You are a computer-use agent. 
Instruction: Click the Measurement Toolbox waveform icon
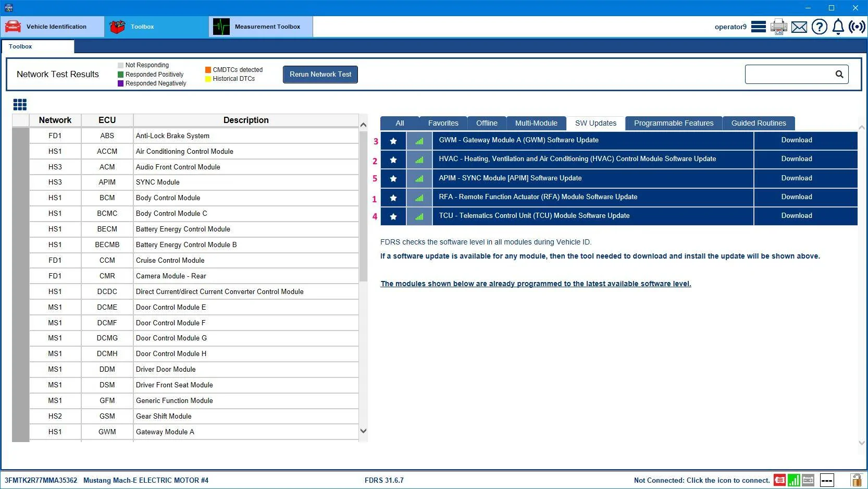tap(221, 27)
